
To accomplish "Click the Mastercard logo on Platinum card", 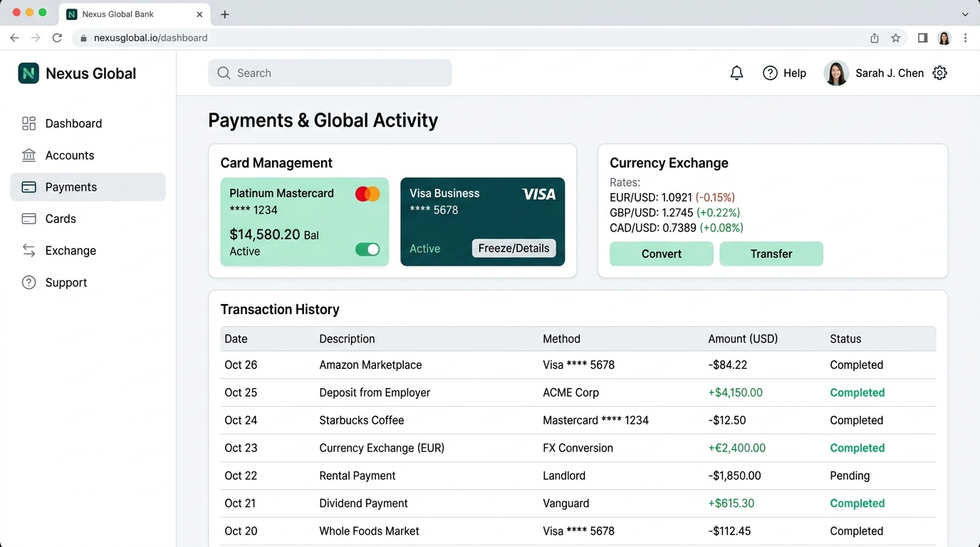I will 367,194.
